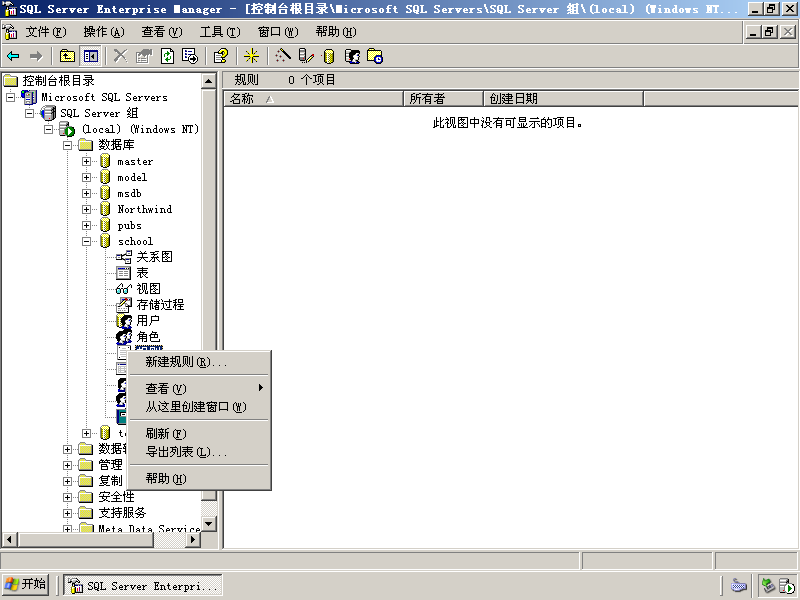Click the New Database cylinder toolbar icon

(x=329, y=56)
